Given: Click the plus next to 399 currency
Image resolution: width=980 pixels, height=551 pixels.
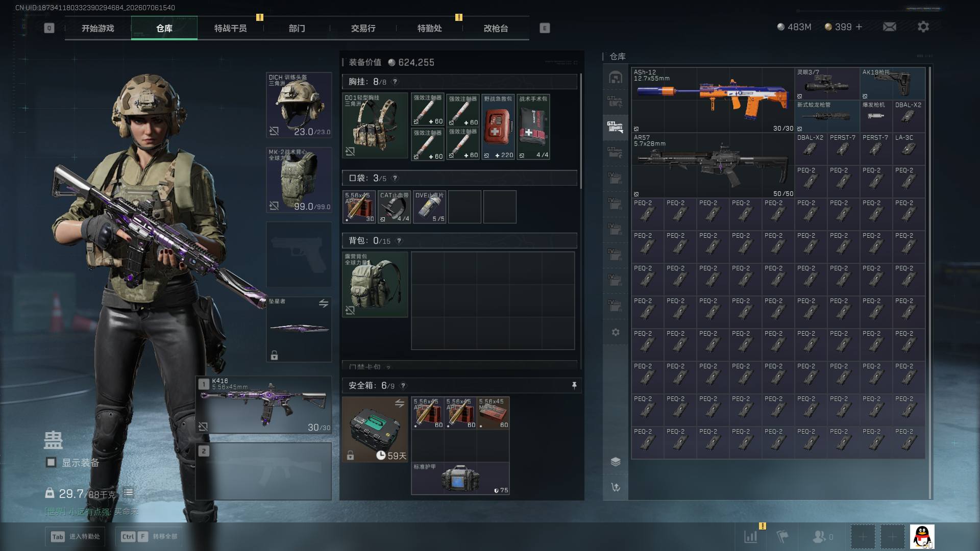Looking at the screenshot, I should pos(859,27).
